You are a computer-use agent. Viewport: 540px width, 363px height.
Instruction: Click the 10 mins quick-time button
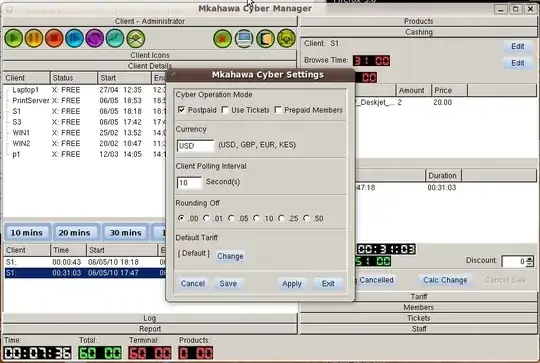click(27, 232)
